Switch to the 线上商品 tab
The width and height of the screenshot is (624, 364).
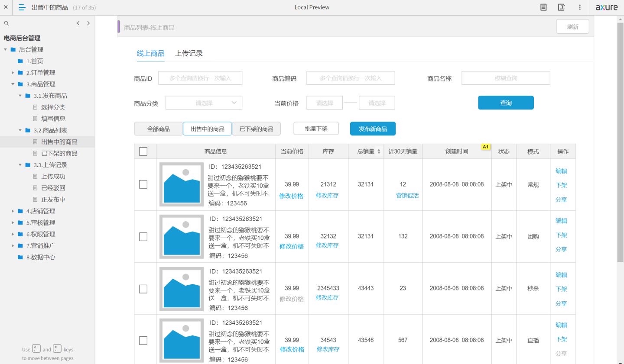point(151,53)
